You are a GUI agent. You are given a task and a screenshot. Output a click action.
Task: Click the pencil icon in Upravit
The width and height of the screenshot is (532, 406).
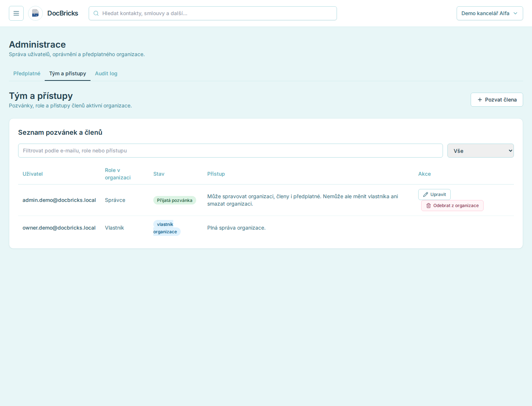pyautogui.click(x=426, y=195)
